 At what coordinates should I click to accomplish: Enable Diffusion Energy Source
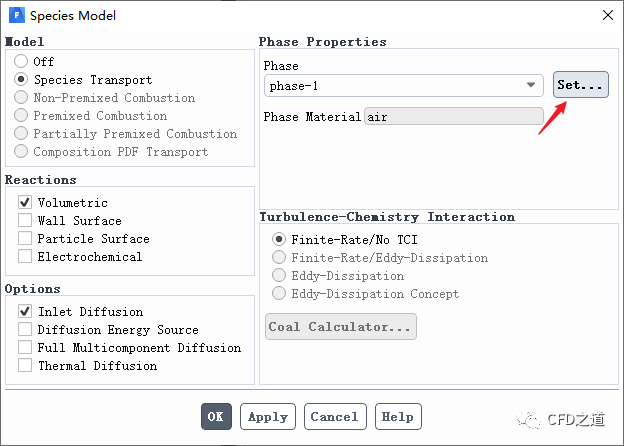pyautogui.click(x=25, y=330)
